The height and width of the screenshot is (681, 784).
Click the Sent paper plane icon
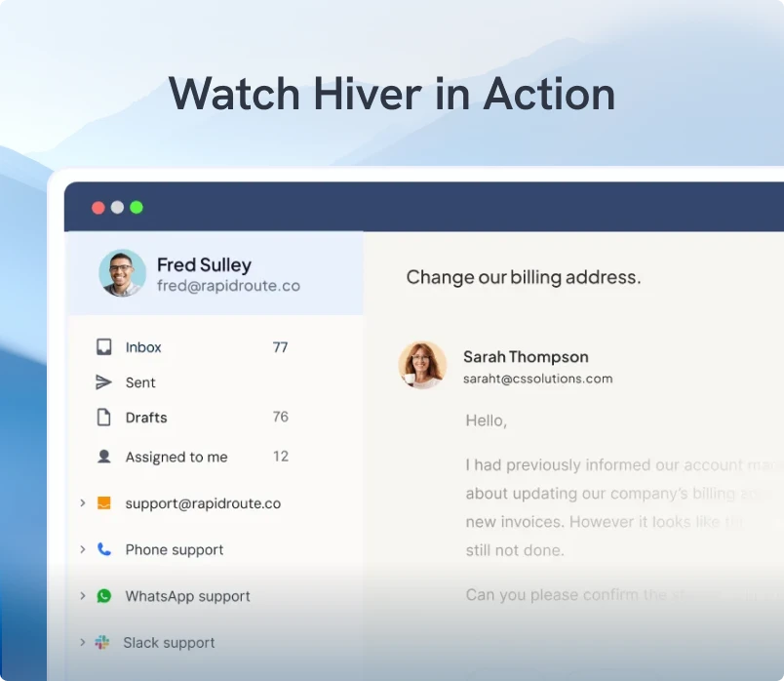tap(103, 382)
